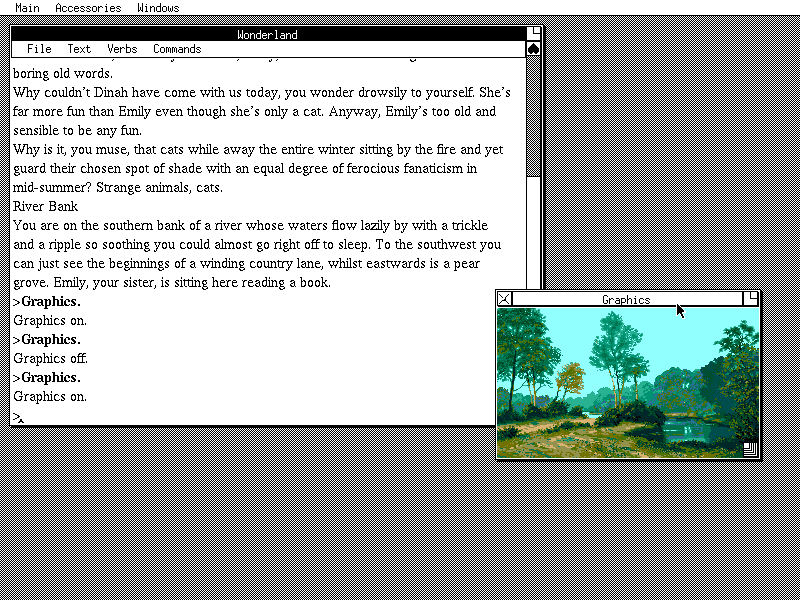Open the Windows menu in the top bar
This screenshot has height=600, width=800.
[158, 8]
